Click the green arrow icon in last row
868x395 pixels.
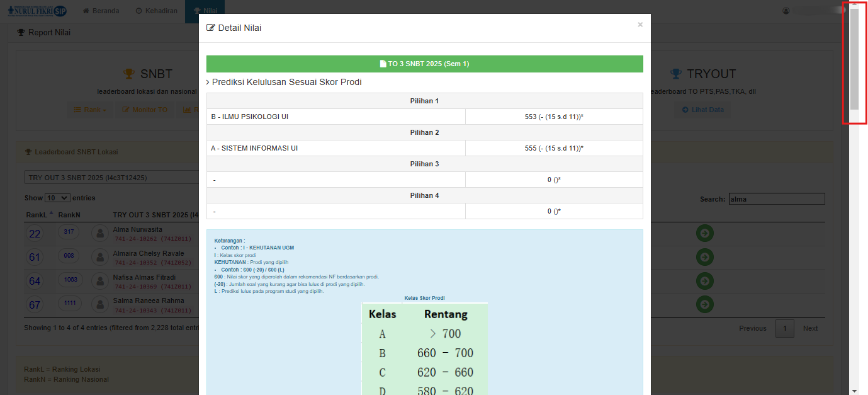coord(704,304)
